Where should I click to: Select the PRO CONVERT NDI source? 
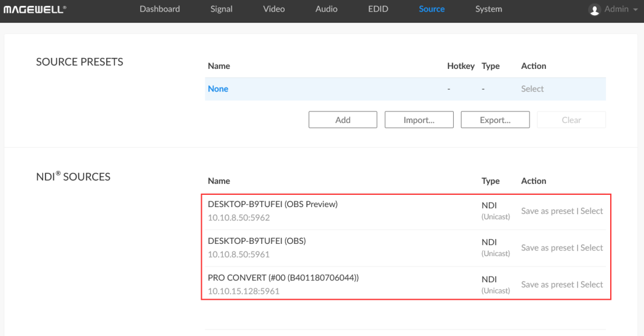coord(591,285)
